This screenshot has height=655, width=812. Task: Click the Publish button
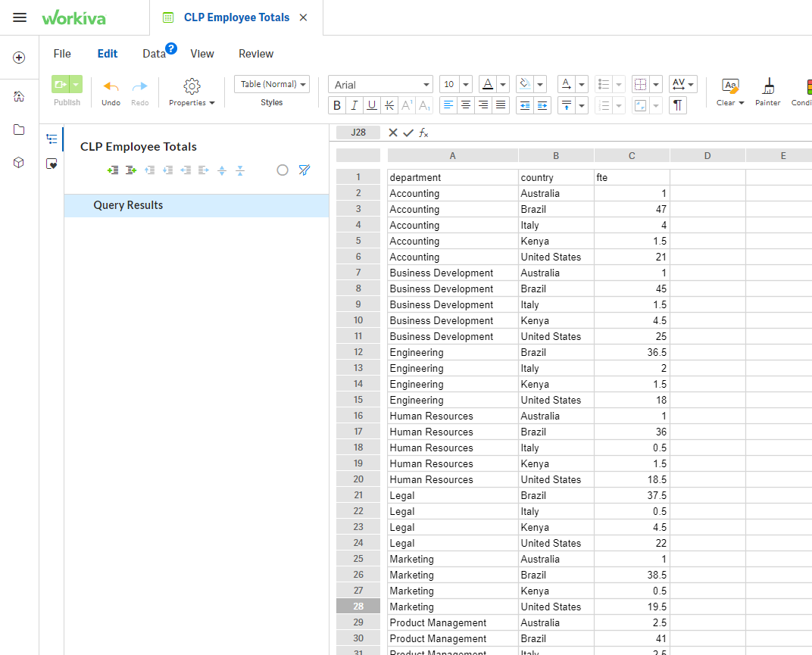point(60,84)
